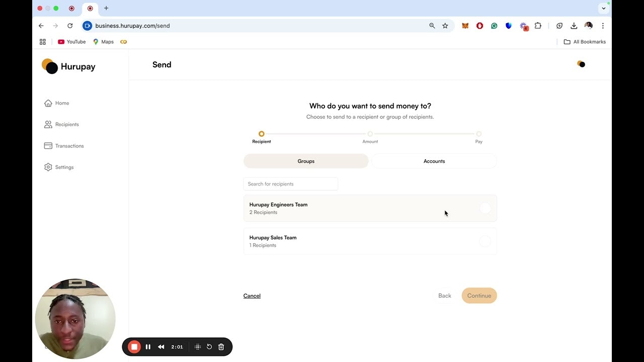Image resolution: width=644 pixels, height=362 pixels.
Task: Click the camera indicator icon in the address bar
Action: [x=88, y=26]
